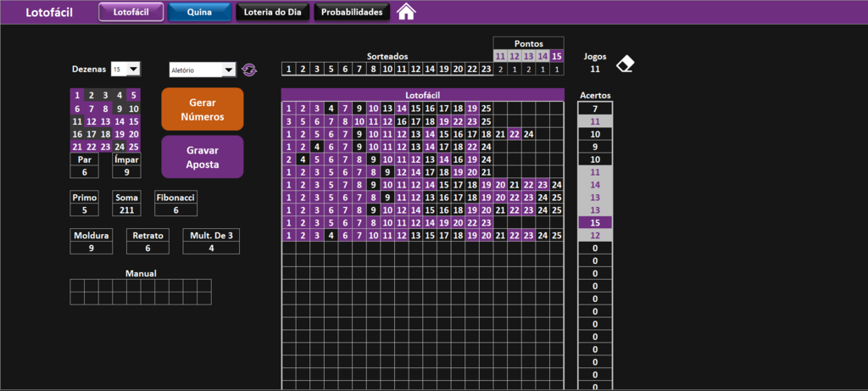The width and height of the screenshot is (868, 391).
Task: Click the Lotofácil title in the top bar
Action: (49, 12)
